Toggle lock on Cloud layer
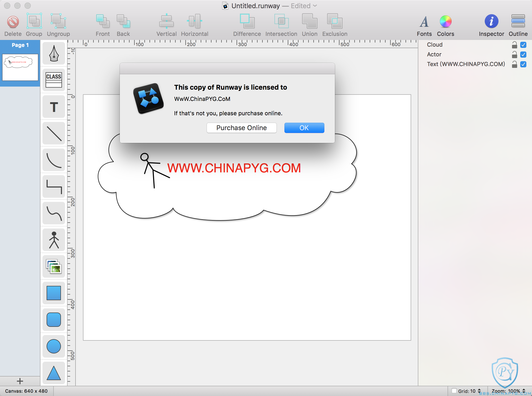Viewport: 532px width, 396px height. 514,45
